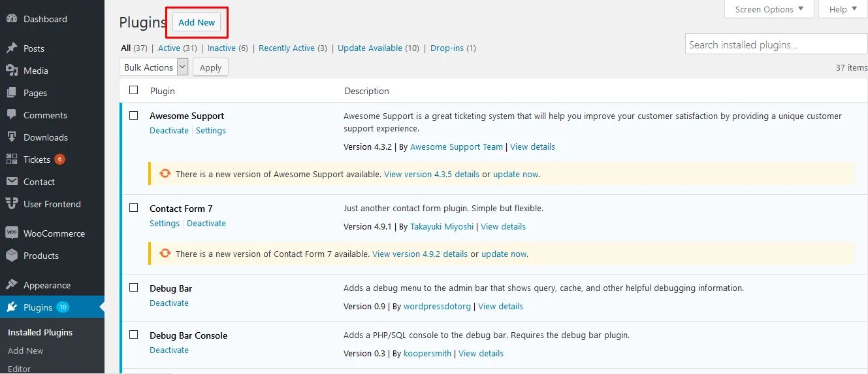Click the Dashboard gauge icon

pyautogui.click(x=11, y=19)
